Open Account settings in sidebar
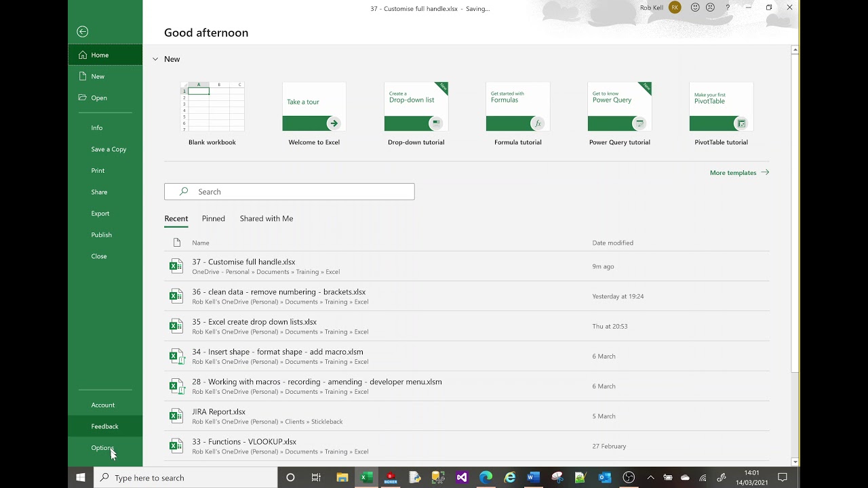The width and height of the screenshot is (868, 488). pyautogui.click(x=105, y=405)
